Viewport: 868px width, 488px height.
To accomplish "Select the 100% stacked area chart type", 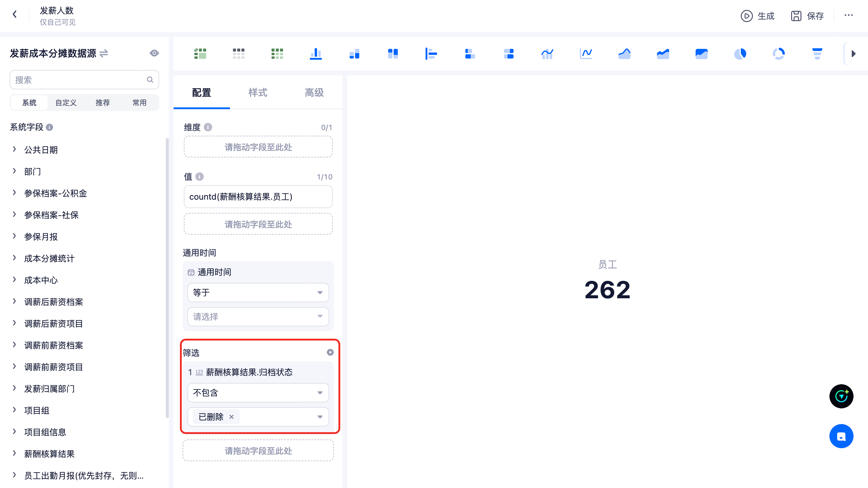I will (x=702, y=54).
